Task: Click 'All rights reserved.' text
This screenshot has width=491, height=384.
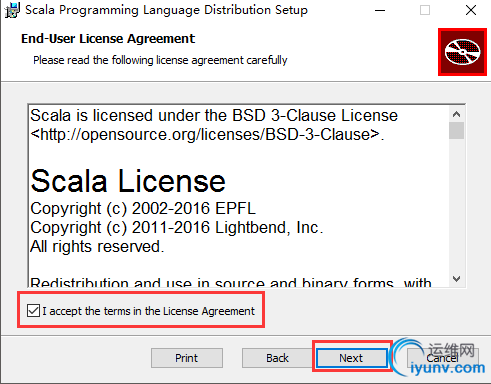Action: pos(97,247)
